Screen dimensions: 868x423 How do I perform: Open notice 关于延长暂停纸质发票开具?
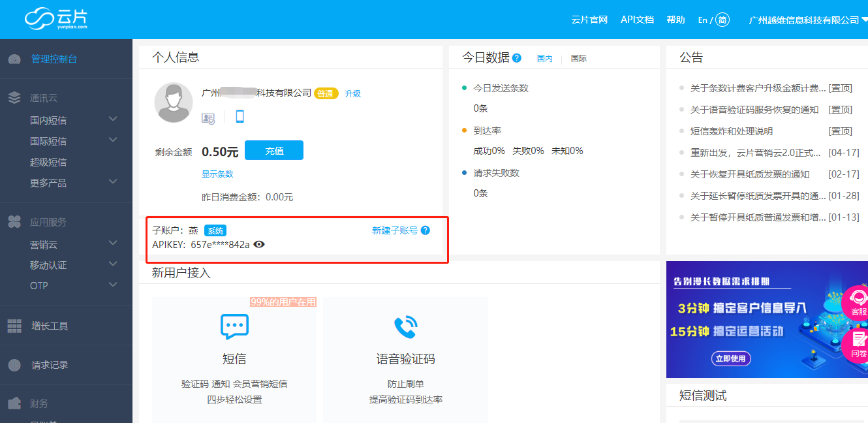758,196
